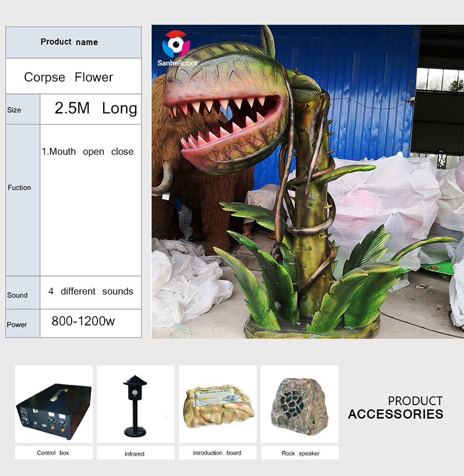464x476 pixels.
Task: Open the Corpse Flower product photo
Action: pos(308,182)
